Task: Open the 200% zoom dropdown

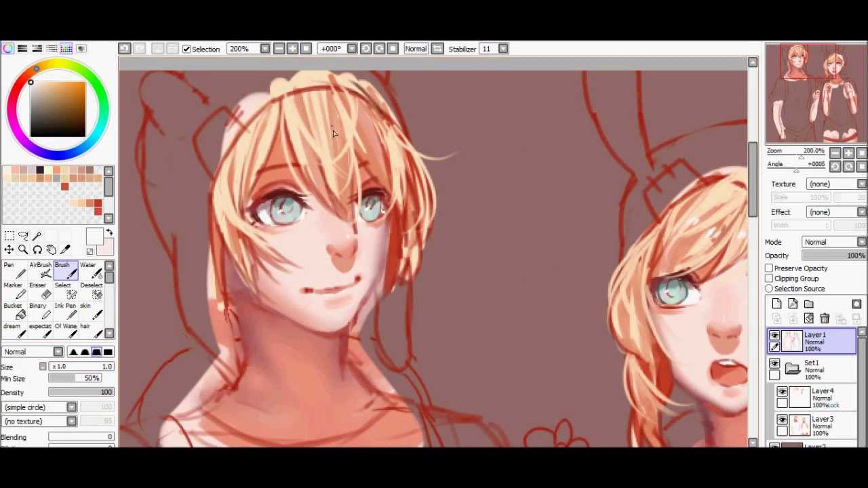Action: 265,49
